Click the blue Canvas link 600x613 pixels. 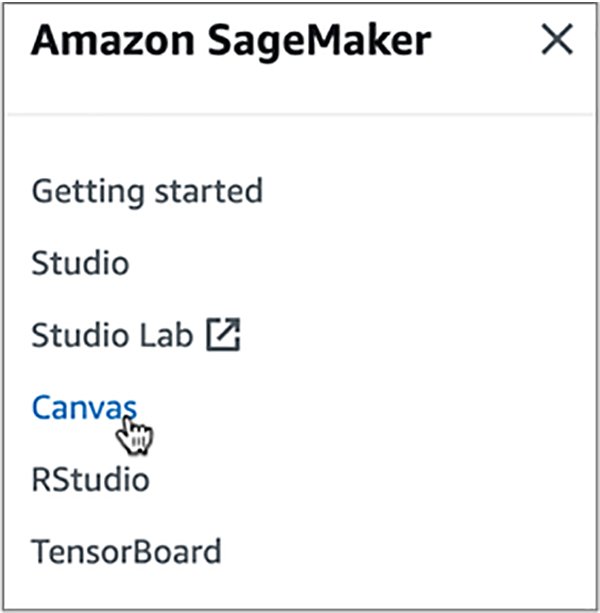tap(84, 407)
